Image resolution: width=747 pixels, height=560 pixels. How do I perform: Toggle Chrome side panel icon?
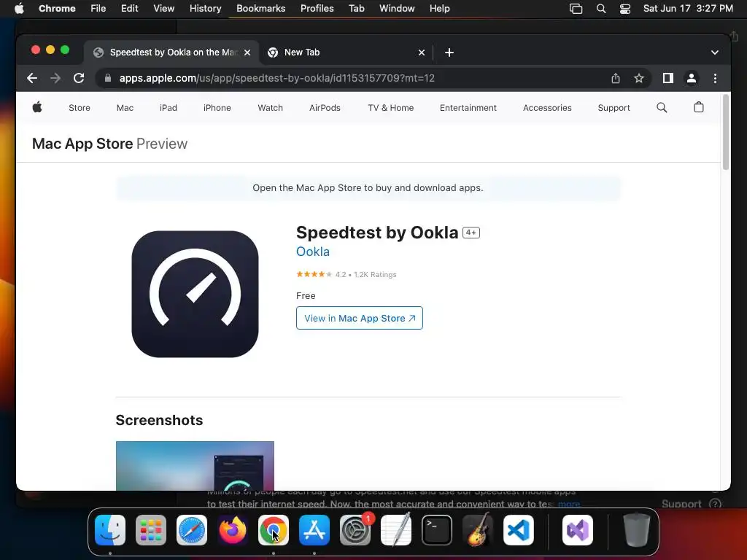click(668, 78)
